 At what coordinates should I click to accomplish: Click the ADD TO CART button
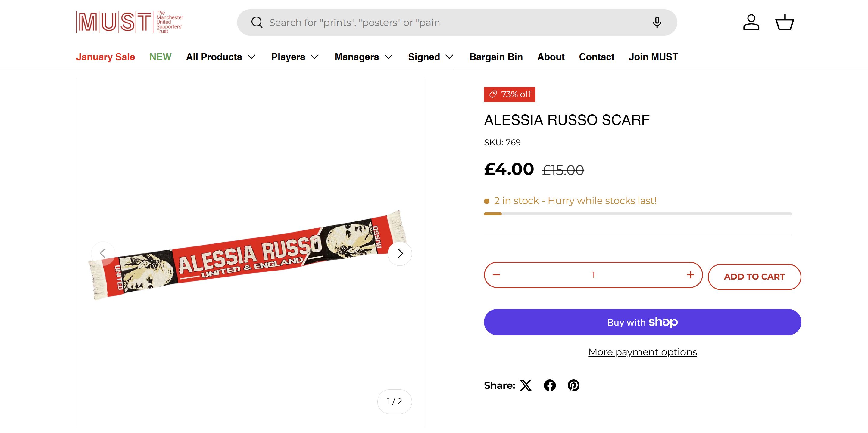(x=754, y=277)
